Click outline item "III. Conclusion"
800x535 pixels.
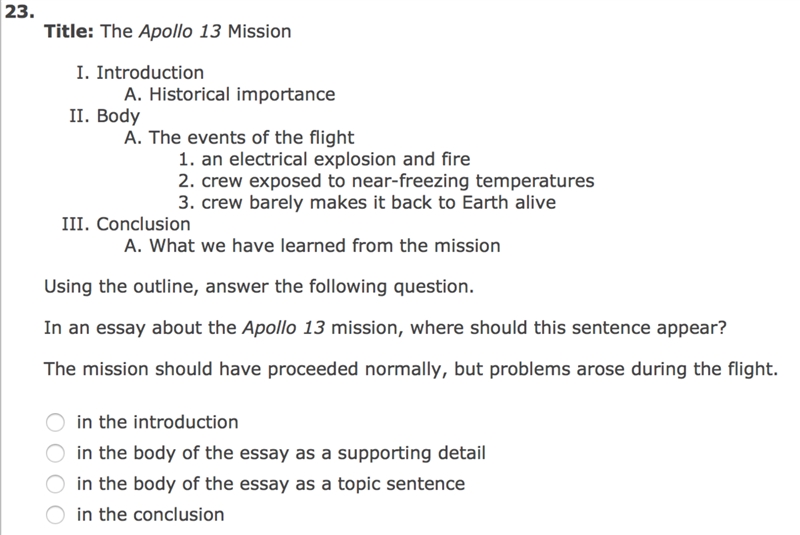click(x=126, y=224)
